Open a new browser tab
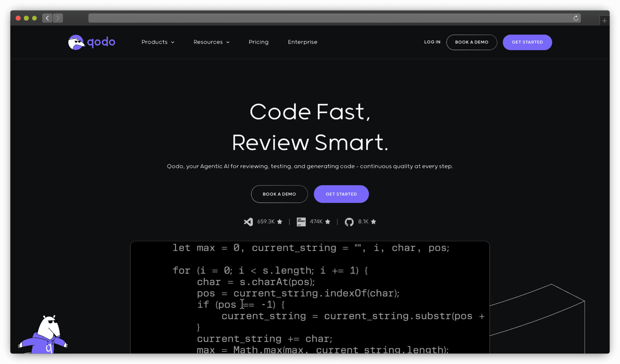This screenshot has height=364, width=620. pyautogui.click(x=604, y=20)
